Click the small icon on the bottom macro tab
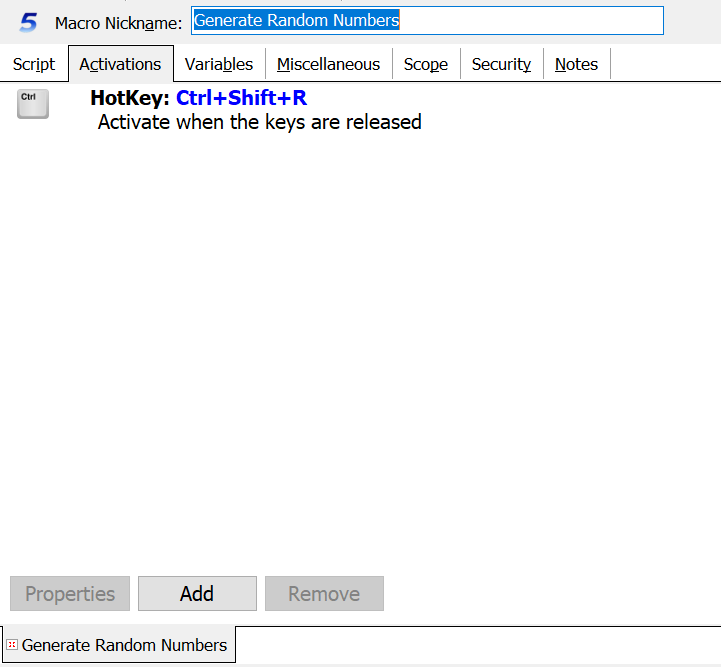This screenshot has height=667, width=721. (x=12, y=645)
